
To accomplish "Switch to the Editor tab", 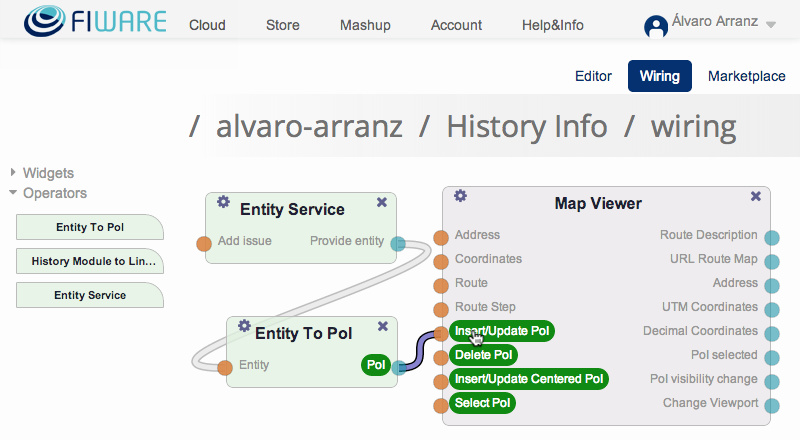I will click(x=593, y=76).
